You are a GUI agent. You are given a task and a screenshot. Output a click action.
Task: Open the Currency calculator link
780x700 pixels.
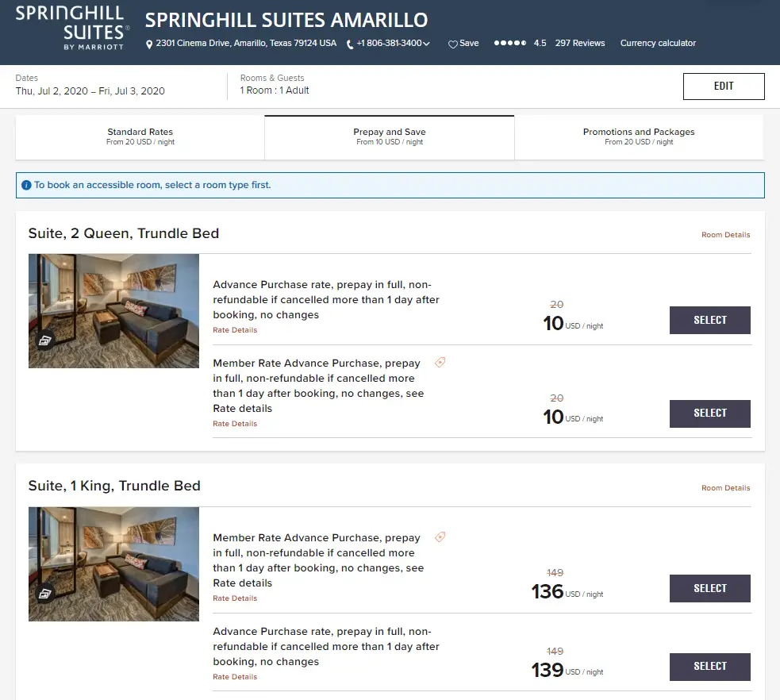coord(658,44)
